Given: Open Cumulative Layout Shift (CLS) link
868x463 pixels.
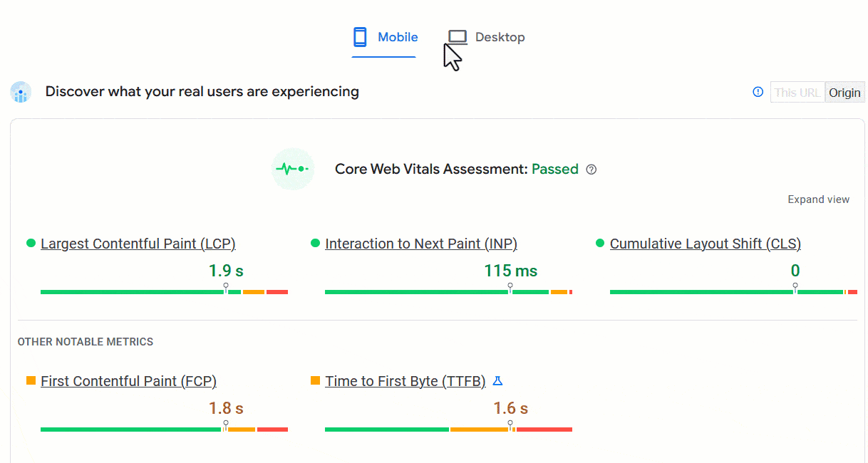Looking at the screenshot, I should 706,244.
